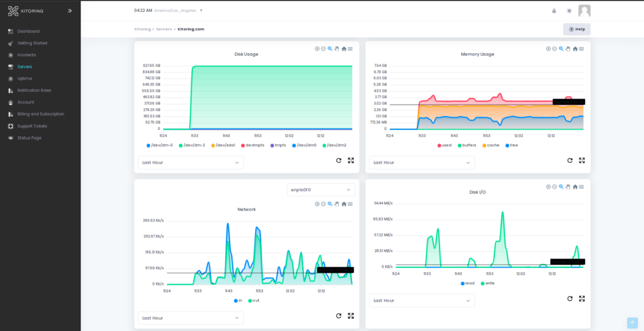Click the home reset icon on the Memory Usage chart
The image size is (644, 331).
click(x=575, y=49)
